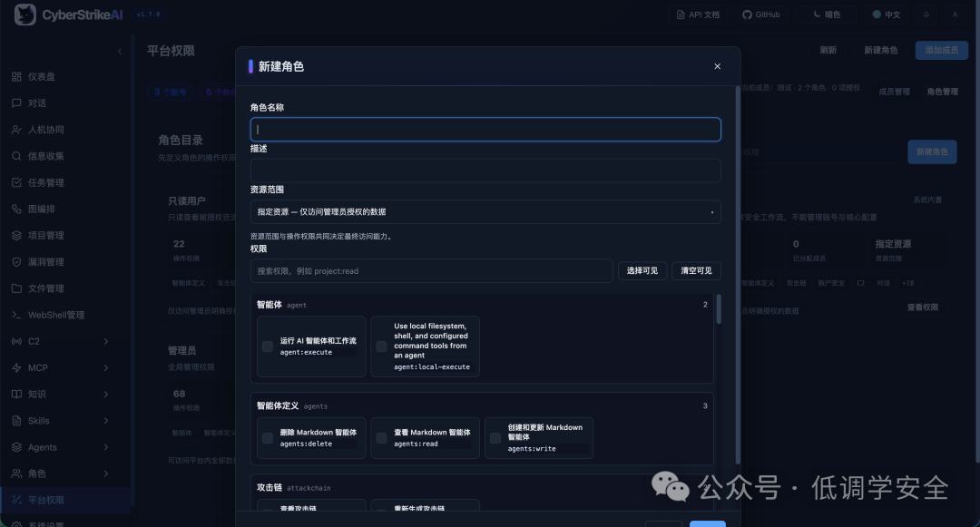Check the agent:local-execute permission box
This screenshot has height=527, width=980.
click(x=381, y=346)
